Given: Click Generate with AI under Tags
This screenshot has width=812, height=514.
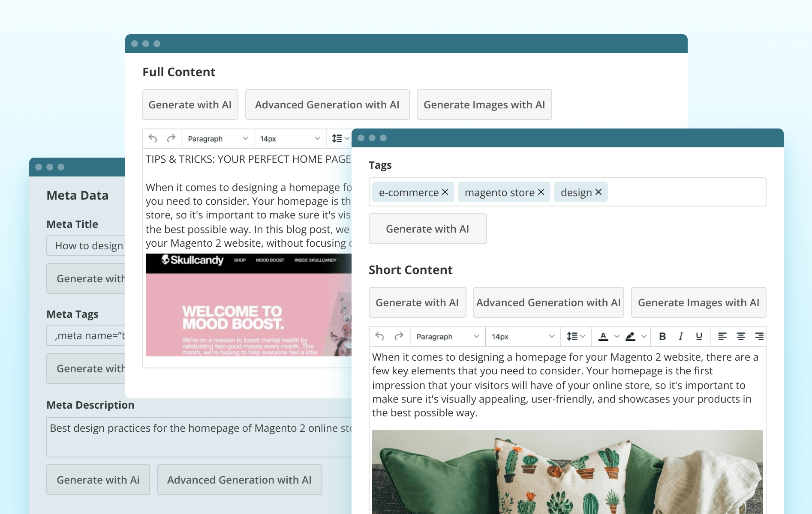Looking at the screenshot, I should coord(427,229).
